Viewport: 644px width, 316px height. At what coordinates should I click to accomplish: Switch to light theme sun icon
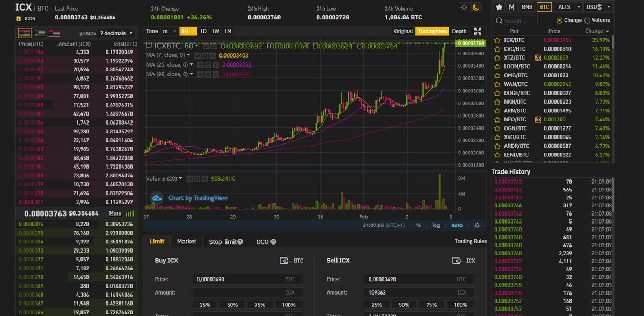(464, 8)
